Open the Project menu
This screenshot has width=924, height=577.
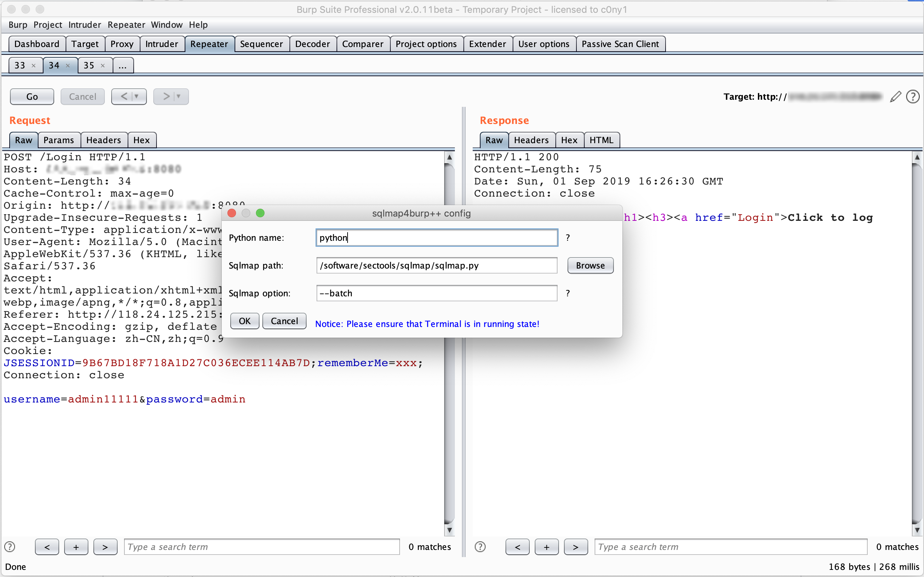click(47, 25)
